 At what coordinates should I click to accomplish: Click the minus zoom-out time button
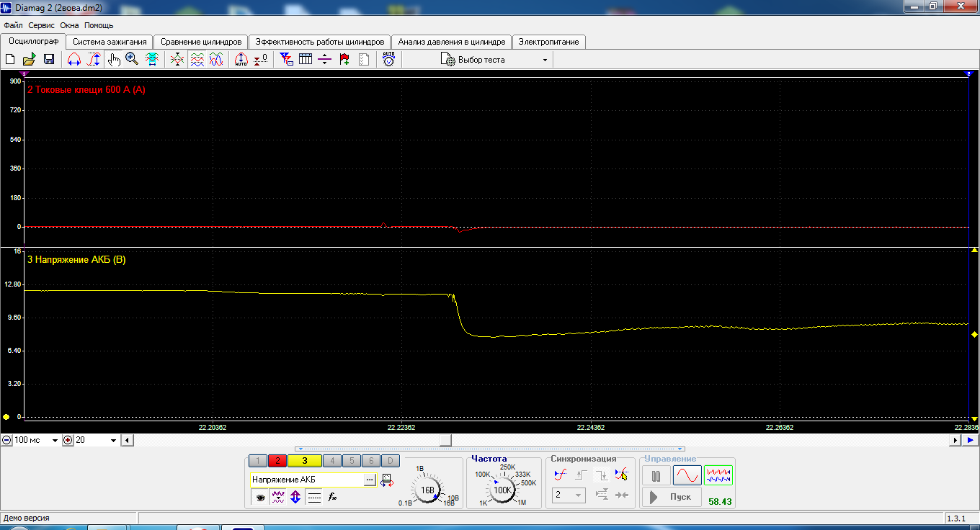[6, 440]
